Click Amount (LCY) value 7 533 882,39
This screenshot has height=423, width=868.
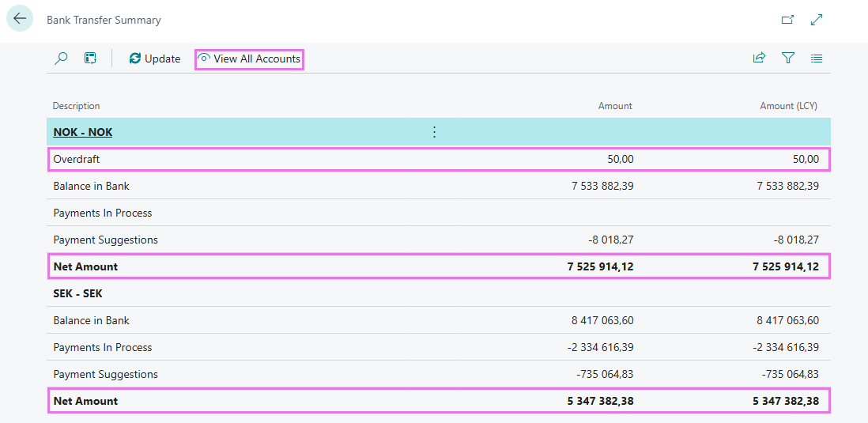787,186
